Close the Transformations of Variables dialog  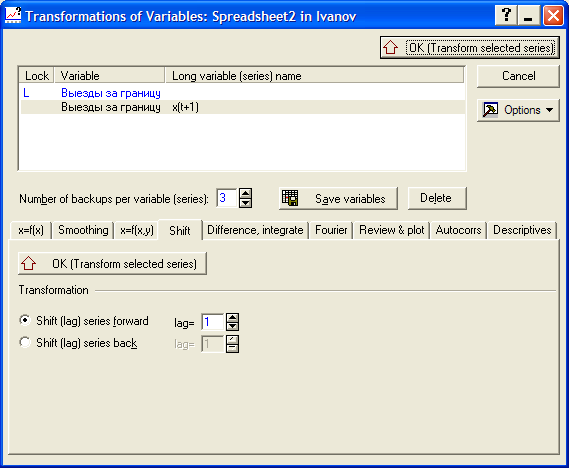coord(553,16)
